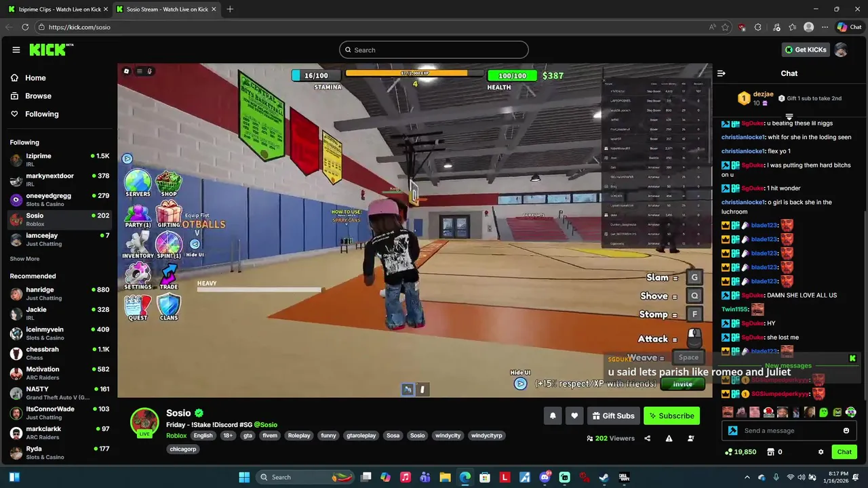Open chat settings gear icon
This screenshot has width=868, height=488.
[x=821, y=452]
